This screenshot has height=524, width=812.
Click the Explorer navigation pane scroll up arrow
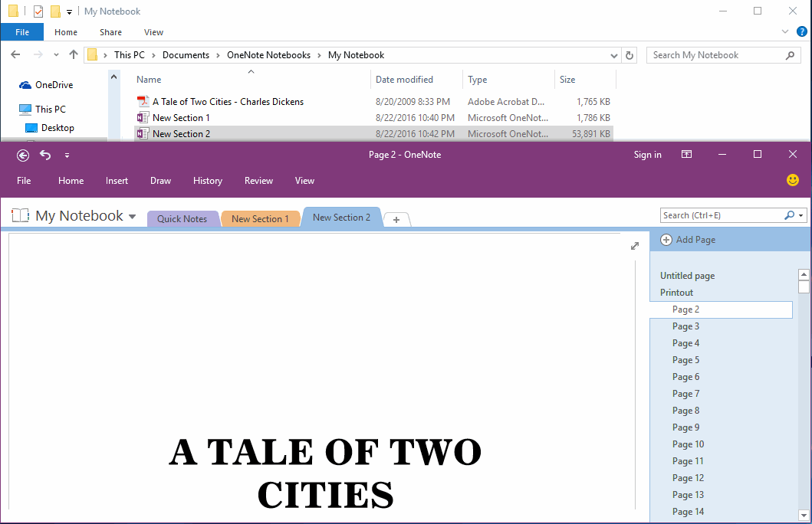113,77
